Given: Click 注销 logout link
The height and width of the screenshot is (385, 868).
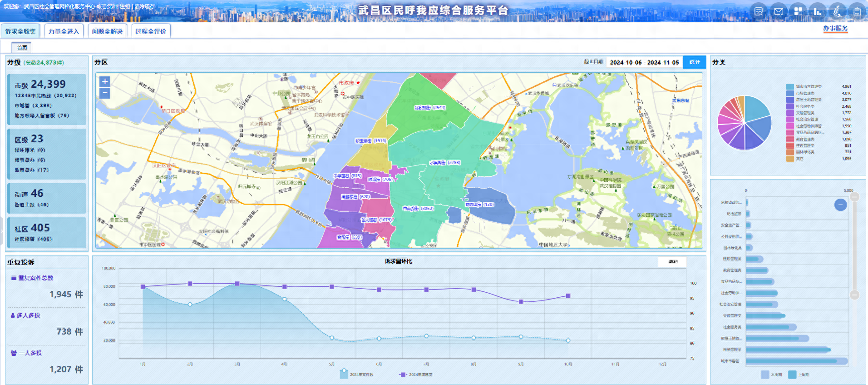Looking at the screenshot, I should tap(125, 6).
